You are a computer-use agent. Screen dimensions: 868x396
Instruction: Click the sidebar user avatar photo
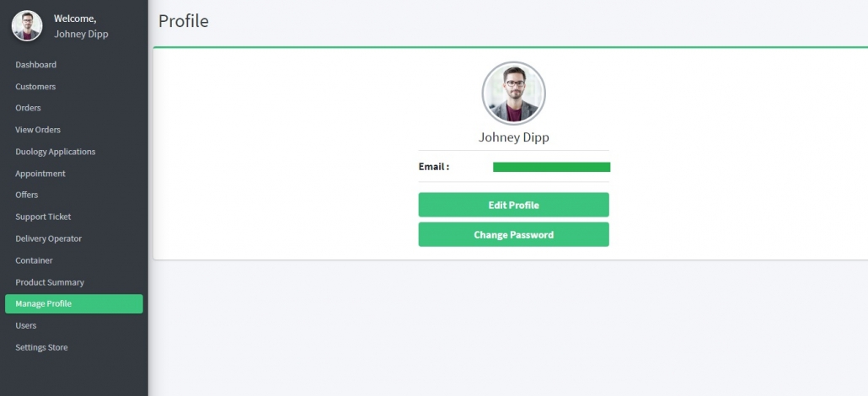tap(27, 25)
